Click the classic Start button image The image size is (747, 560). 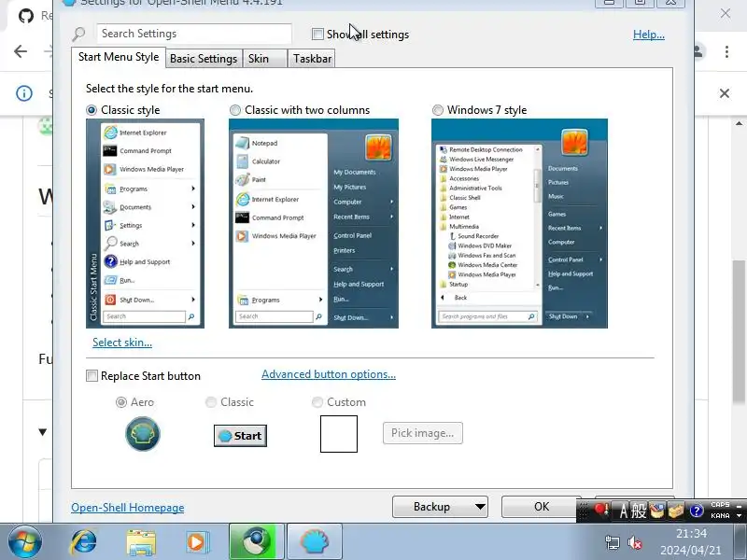tap(240, 436)
